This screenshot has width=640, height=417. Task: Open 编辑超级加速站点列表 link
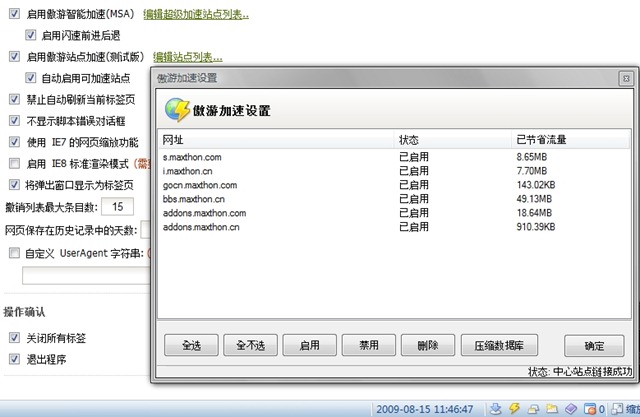point(196,14)
